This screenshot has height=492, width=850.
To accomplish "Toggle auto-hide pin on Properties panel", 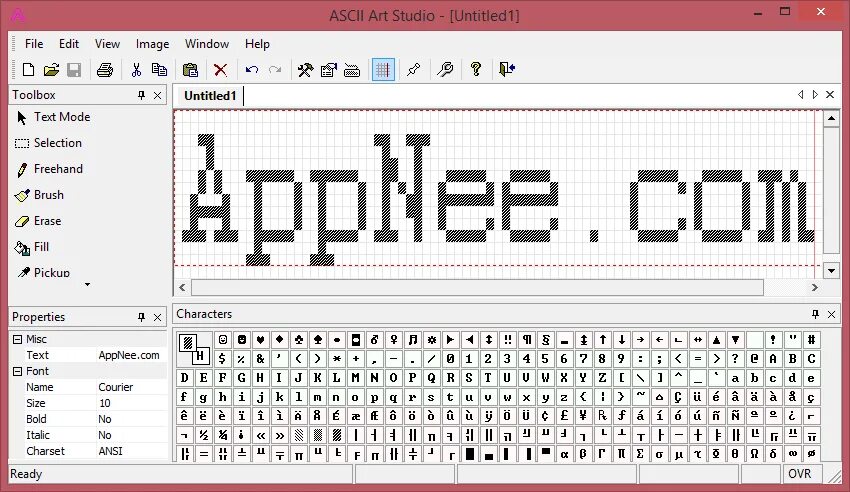I will 141,317.
